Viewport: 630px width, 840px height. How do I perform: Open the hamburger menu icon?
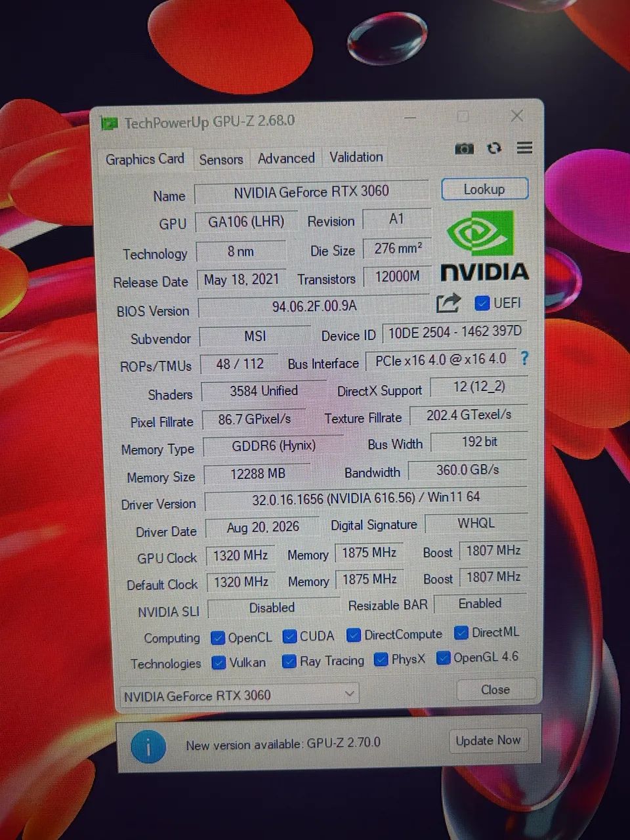pos(524,148)
